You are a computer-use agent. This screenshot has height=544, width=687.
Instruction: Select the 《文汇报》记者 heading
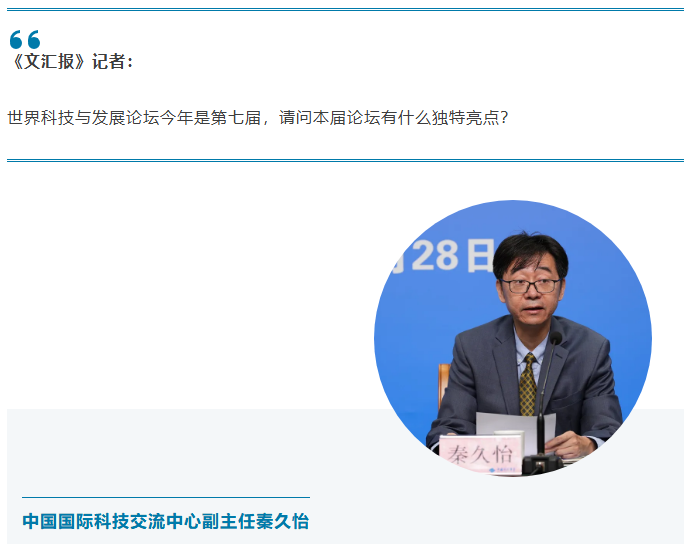(x=71, y=61)
